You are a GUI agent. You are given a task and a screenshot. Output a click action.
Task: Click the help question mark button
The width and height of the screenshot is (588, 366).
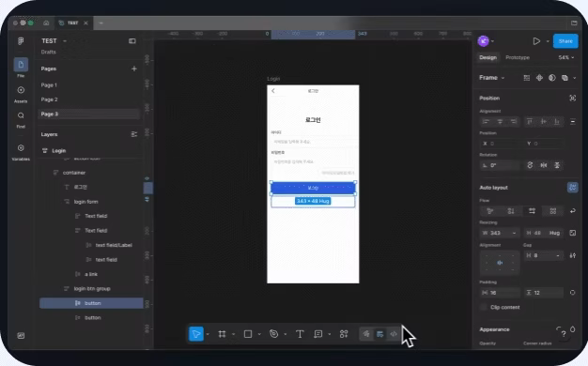(564, 334)
